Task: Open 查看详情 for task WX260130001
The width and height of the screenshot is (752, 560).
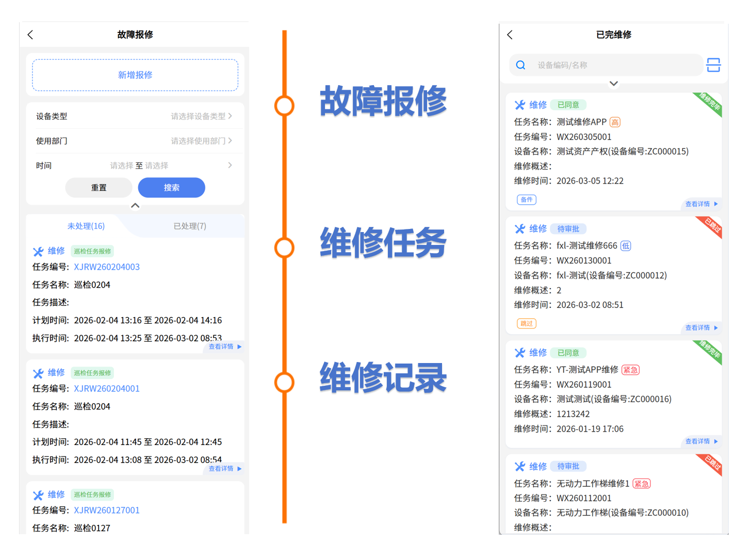Action: [701, 328]
